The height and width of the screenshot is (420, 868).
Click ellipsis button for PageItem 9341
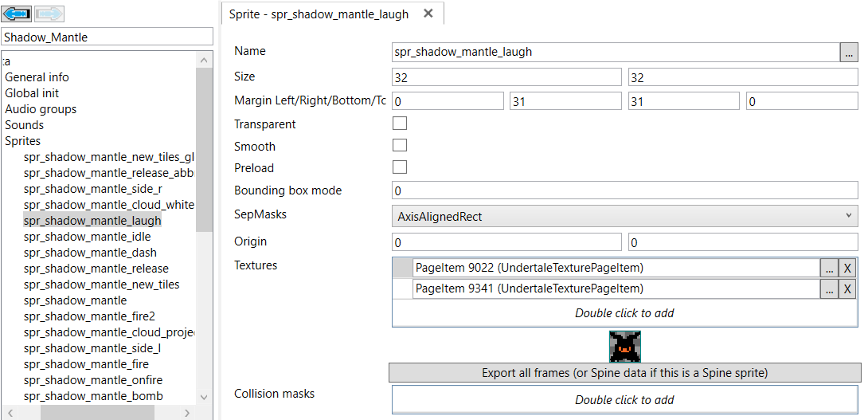(829, 289)
